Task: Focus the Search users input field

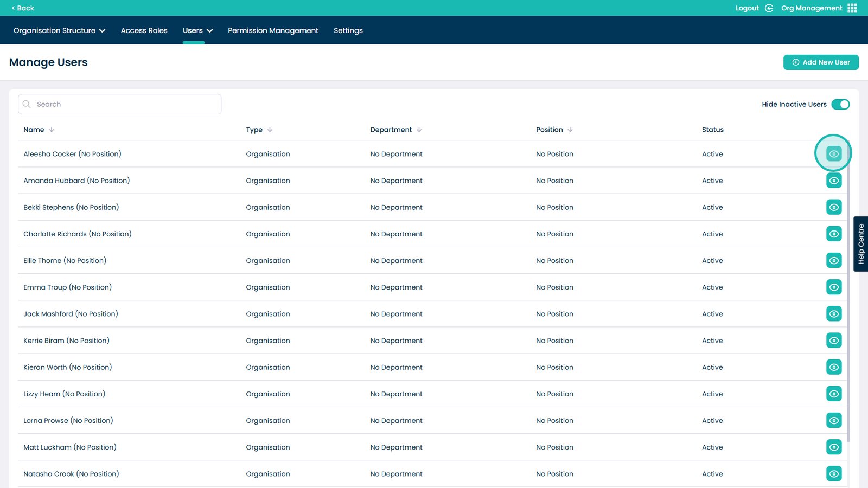Action: coord(125,104)
